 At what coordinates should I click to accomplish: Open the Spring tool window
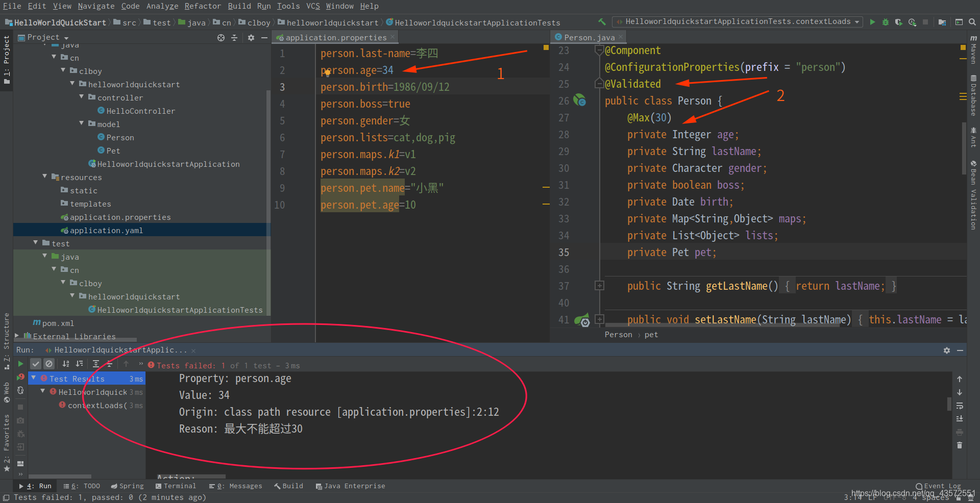click(x=127, y=486)
